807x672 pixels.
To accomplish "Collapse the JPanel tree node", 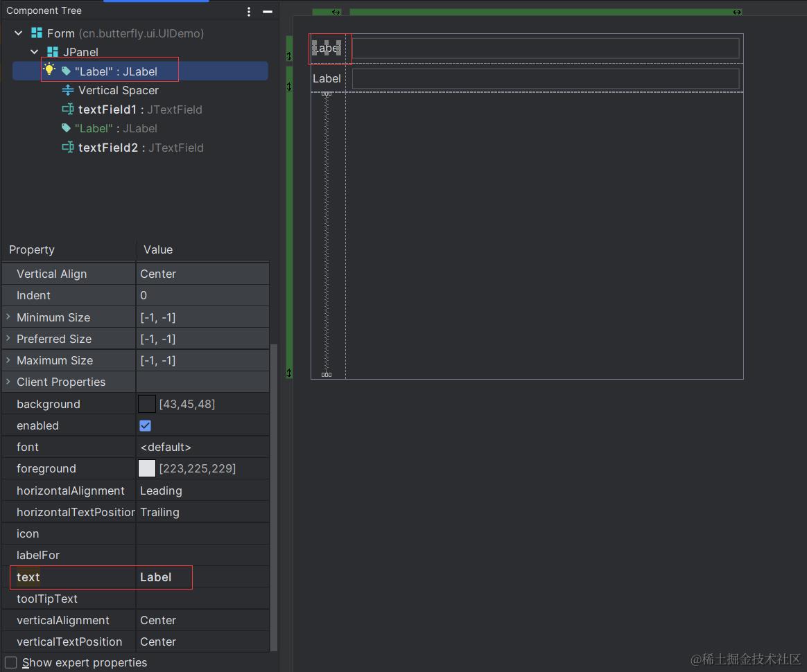I will (x=35, y=52).
